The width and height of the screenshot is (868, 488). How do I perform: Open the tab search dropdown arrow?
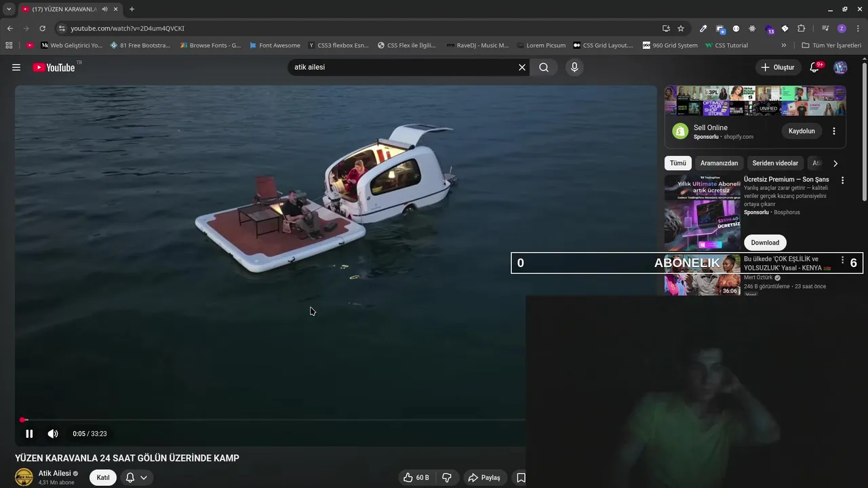click(9, 9)
